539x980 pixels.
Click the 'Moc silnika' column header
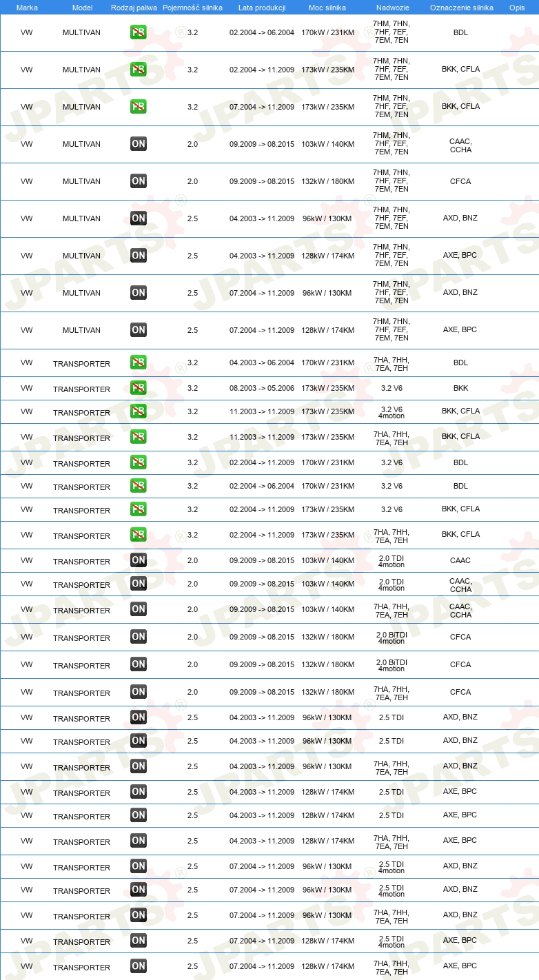click(327, 7)
